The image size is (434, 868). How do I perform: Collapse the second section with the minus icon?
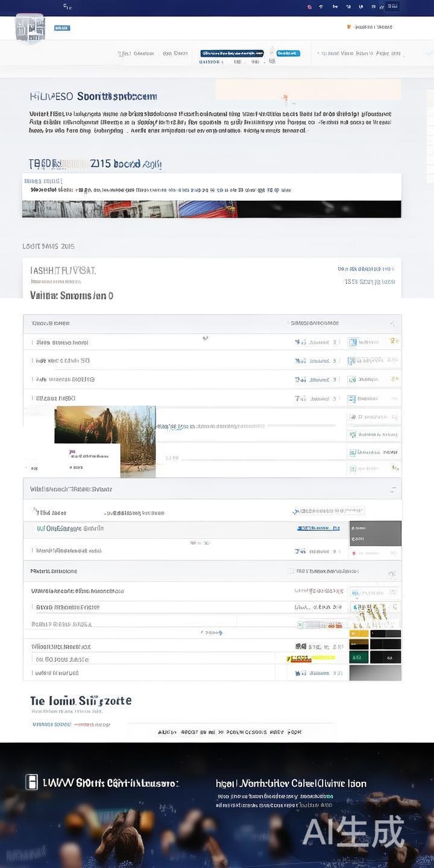pos(393,489)
